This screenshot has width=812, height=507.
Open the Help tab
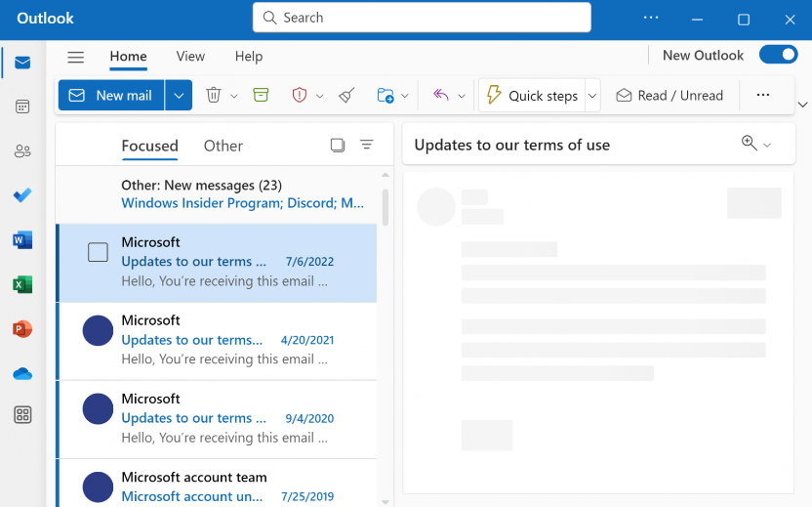249,57
